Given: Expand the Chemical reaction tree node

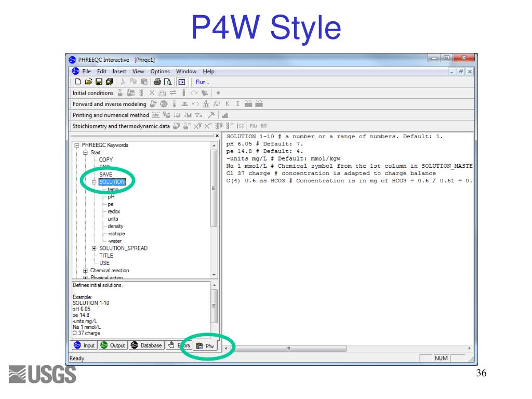Looking at the screenshot, I should point(86,271).
